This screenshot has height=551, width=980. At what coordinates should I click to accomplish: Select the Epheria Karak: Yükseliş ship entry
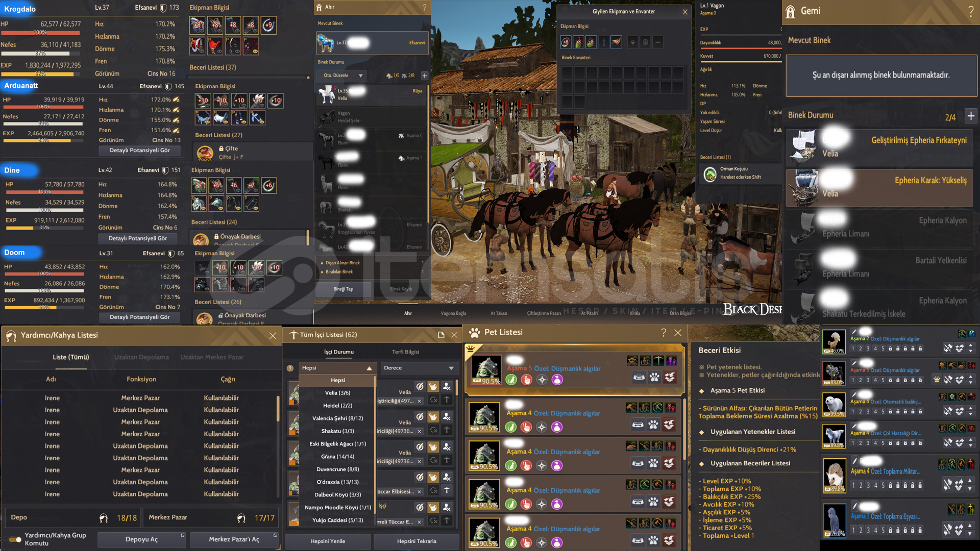pyautogui.click(x=880, y=187)
